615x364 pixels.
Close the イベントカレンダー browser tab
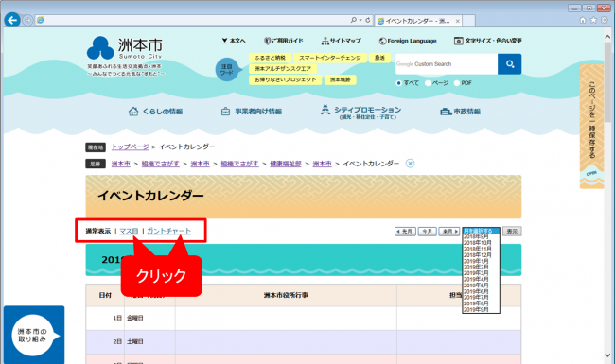(x=457, y=21)
